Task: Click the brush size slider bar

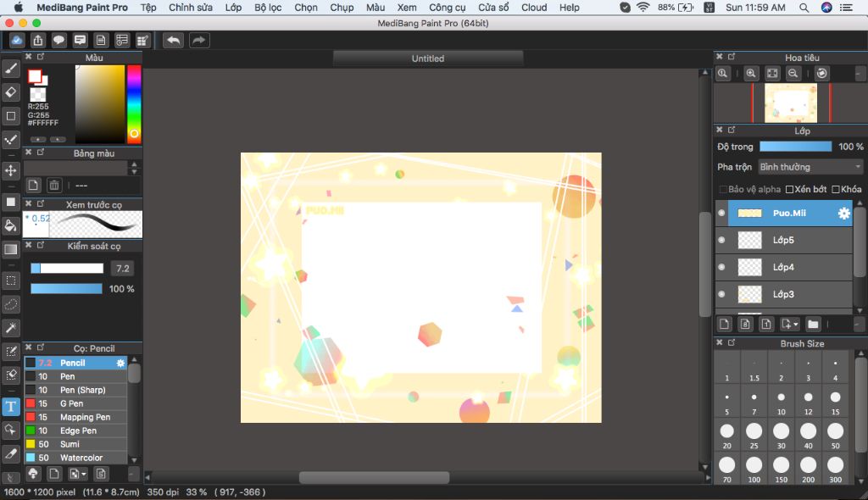Action: pyautogui.click(x=67, y=269)
